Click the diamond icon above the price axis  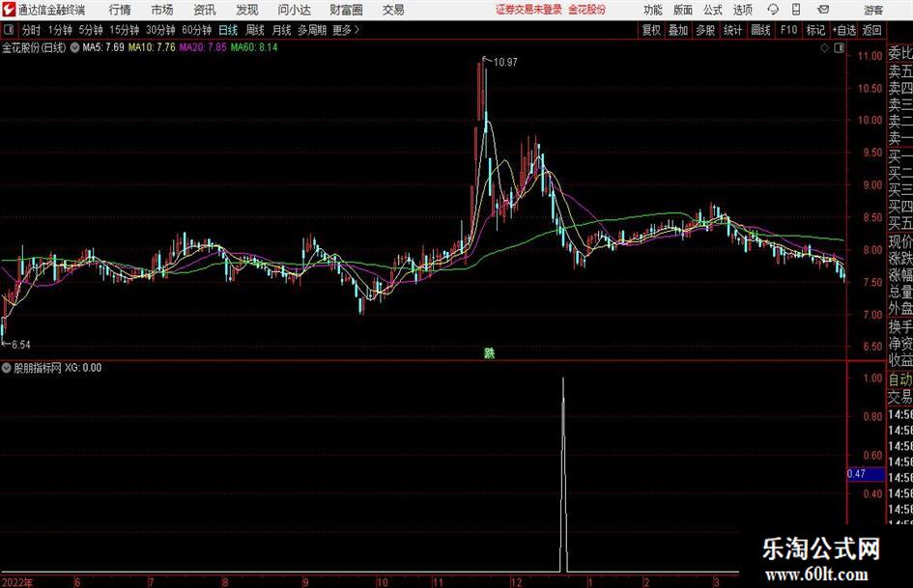pos(824,48)
